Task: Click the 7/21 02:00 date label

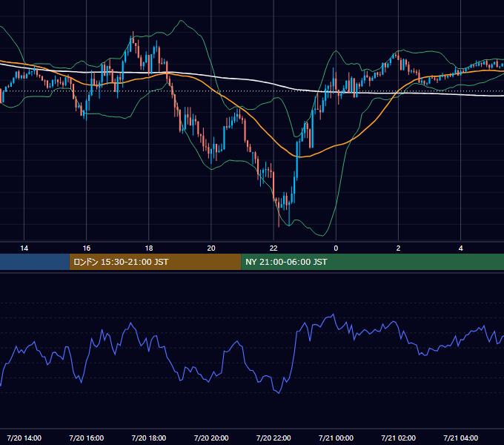Action: click(398, 438)
